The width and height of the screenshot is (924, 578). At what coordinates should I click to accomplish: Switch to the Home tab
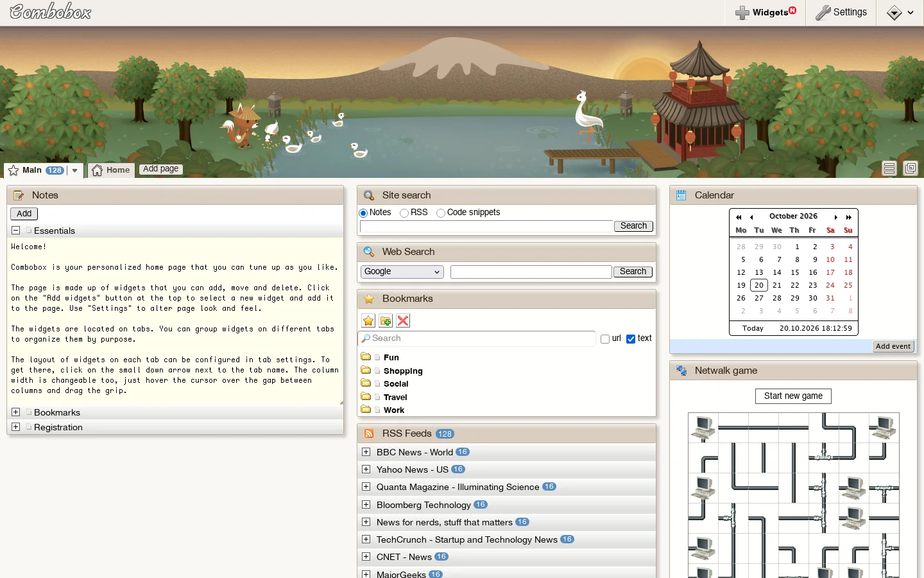tap(111, 170)
